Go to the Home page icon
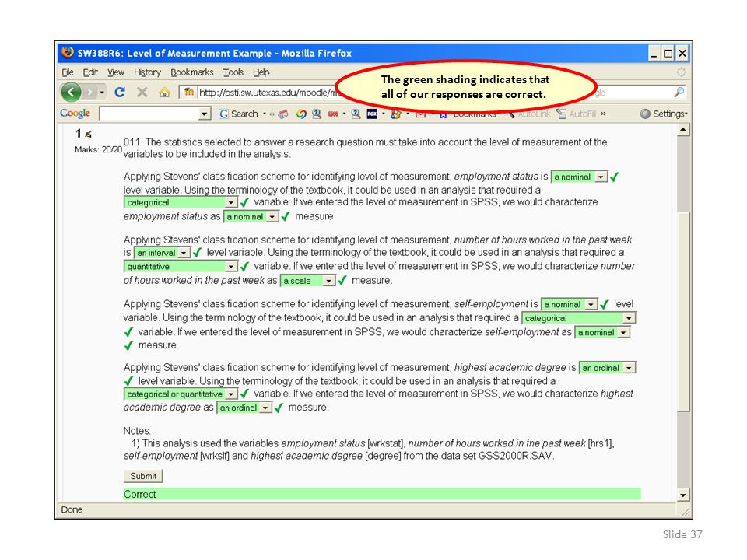747x560 pixels. (164, 92)
